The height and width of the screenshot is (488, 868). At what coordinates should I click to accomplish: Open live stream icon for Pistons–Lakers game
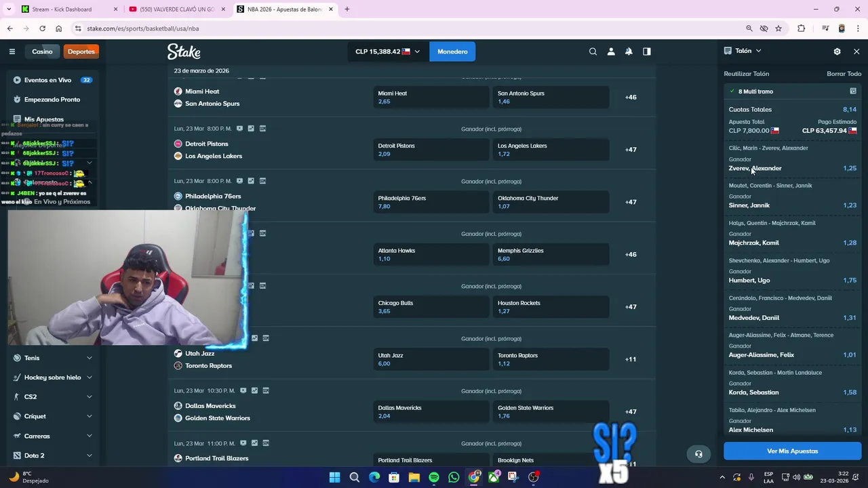[x=239, y=128]
